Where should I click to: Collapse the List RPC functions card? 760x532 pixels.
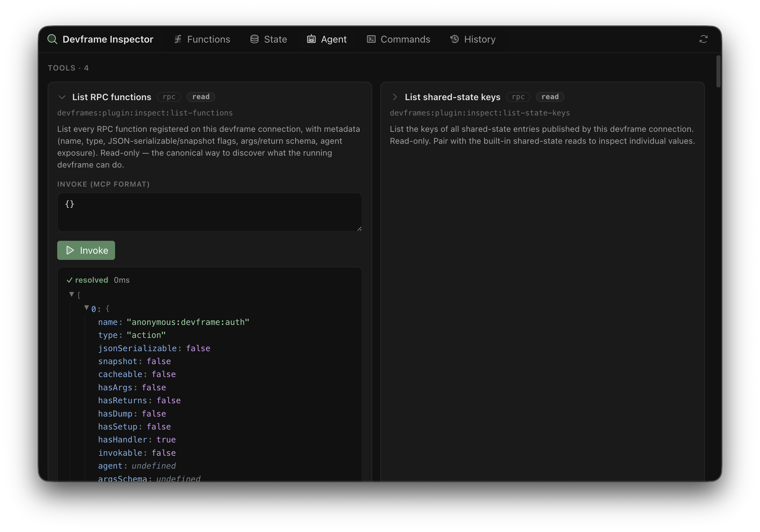(x=62, y=97)
